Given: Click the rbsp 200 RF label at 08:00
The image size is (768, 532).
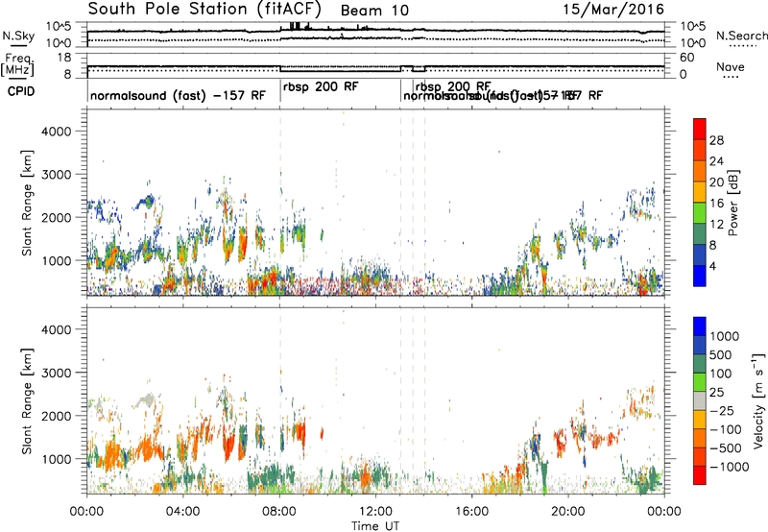Looking at the screenshot, I should (x=321, y=87).
